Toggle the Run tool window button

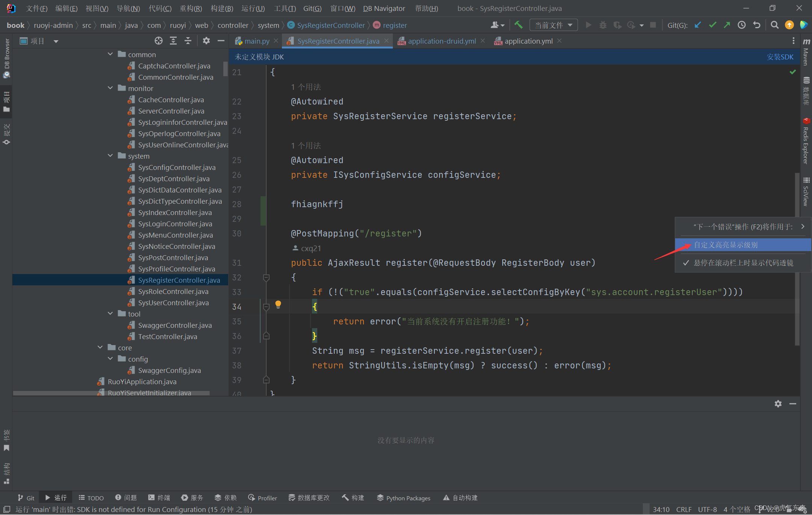pos(56,498)
